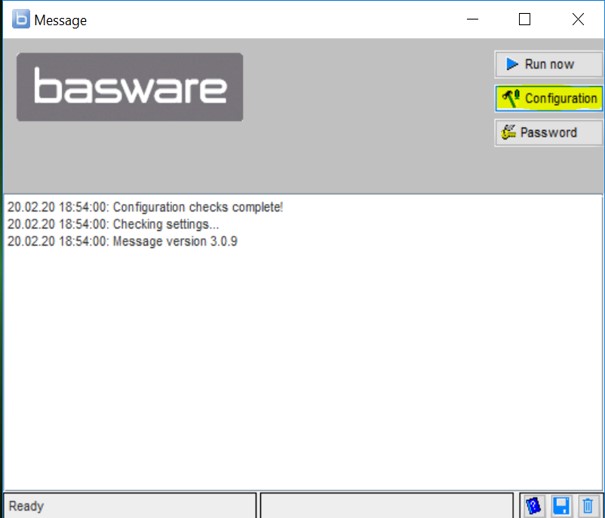Select the 'Configuration checks complete!' log line
Viewport: 605px width, 518px height.
145,207
